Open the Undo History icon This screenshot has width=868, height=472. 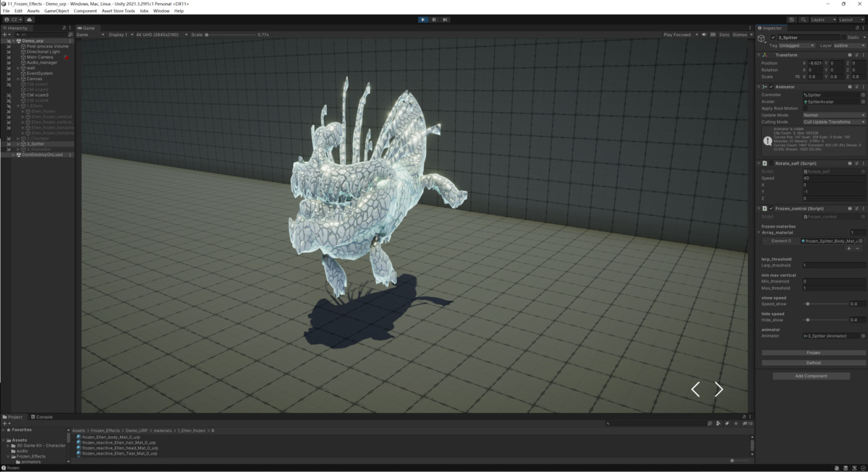pos(791,20)
